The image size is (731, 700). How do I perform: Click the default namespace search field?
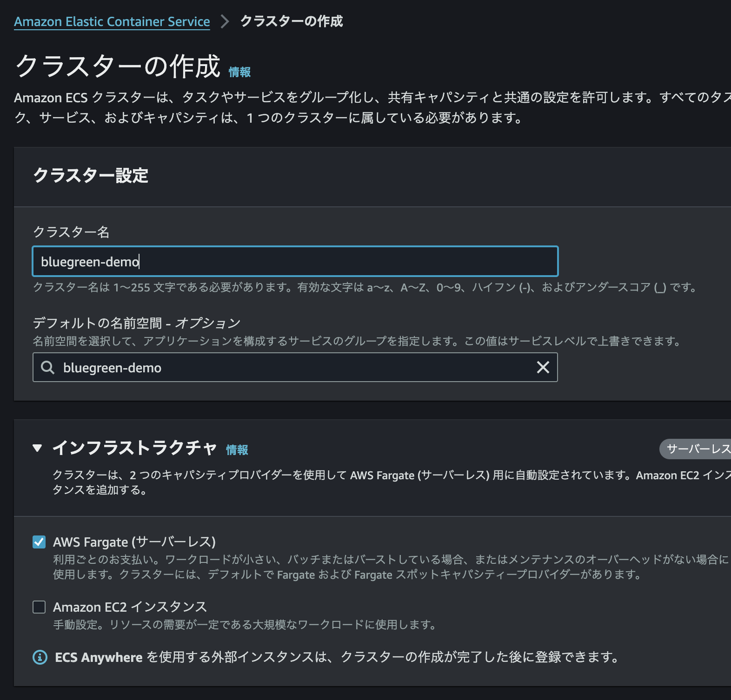coord(295,367)
